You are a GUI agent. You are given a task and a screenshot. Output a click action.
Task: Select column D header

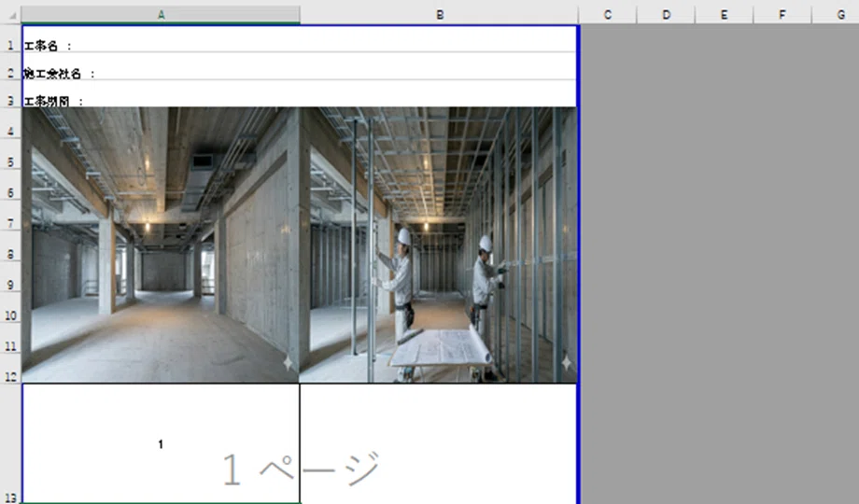coord(666,15)
